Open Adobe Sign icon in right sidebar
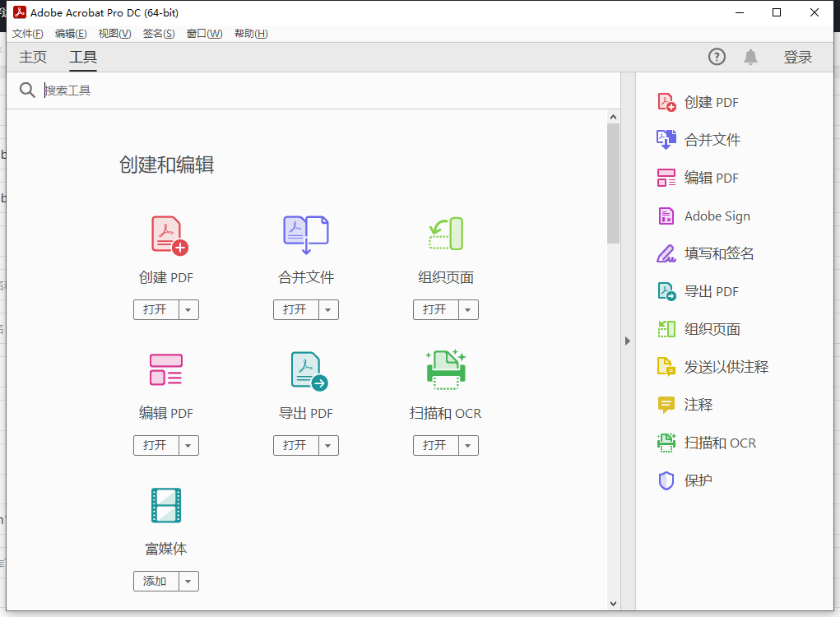This screenshot has width=840, height=617. pyautogui.click(x=666, y=216)
